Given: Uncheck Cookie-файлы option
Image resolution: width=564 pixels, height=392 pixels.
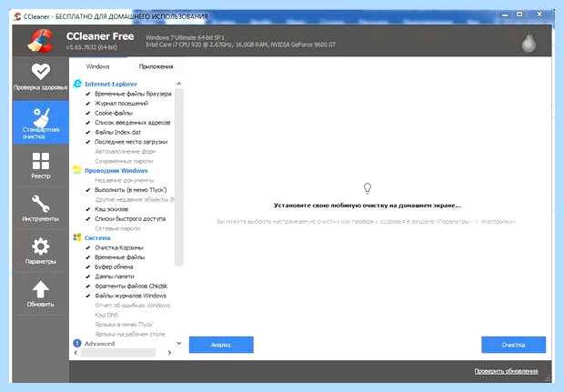Looking at the screenshot, I should (87, 113).
